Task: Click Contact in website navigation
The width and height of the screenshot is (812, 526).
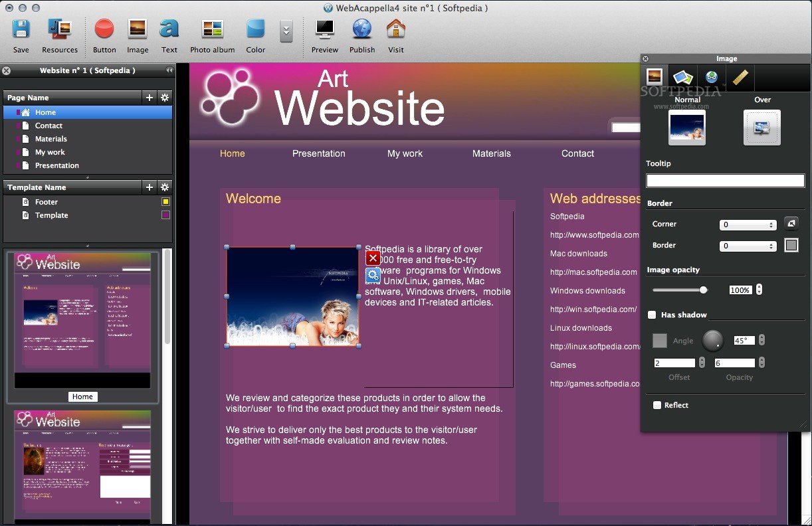Action: click(x=577, y=153)
